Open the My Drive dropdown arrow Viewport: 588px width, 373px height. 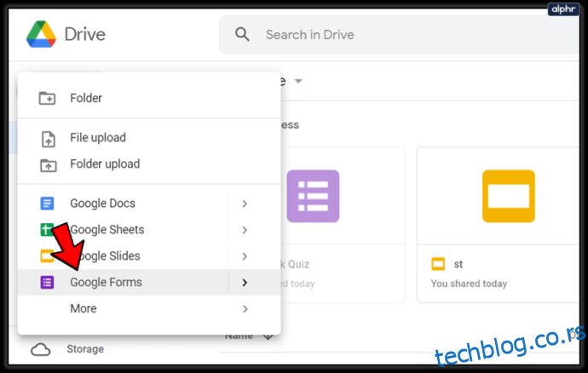point(298,81)
